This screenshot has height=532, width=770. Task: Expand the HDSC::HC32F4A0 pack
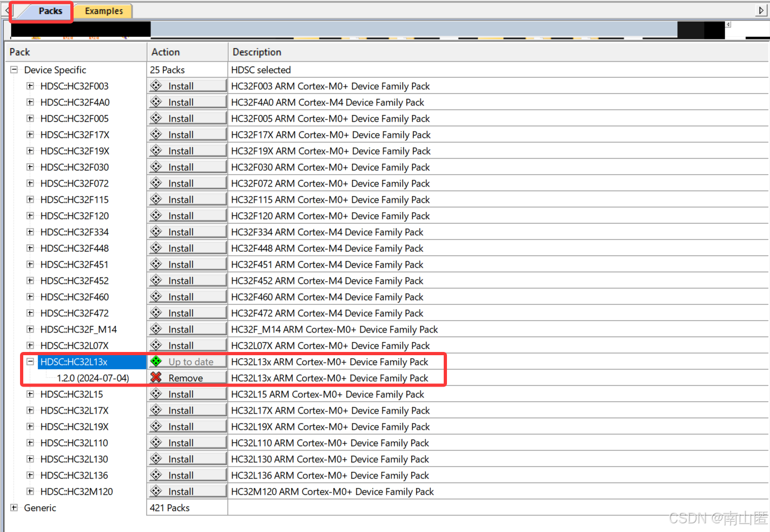tap(30, 102)
